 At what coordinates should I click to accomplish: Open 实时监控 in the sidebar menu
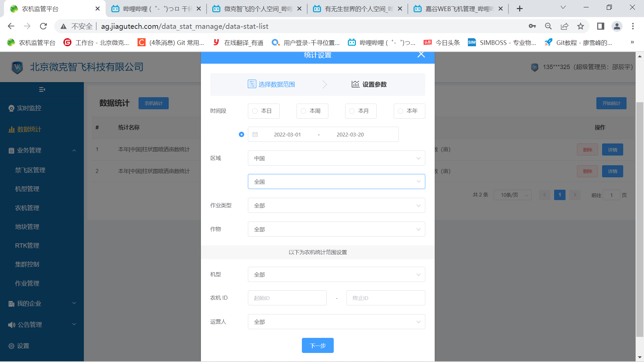click(x=29, y=108)
